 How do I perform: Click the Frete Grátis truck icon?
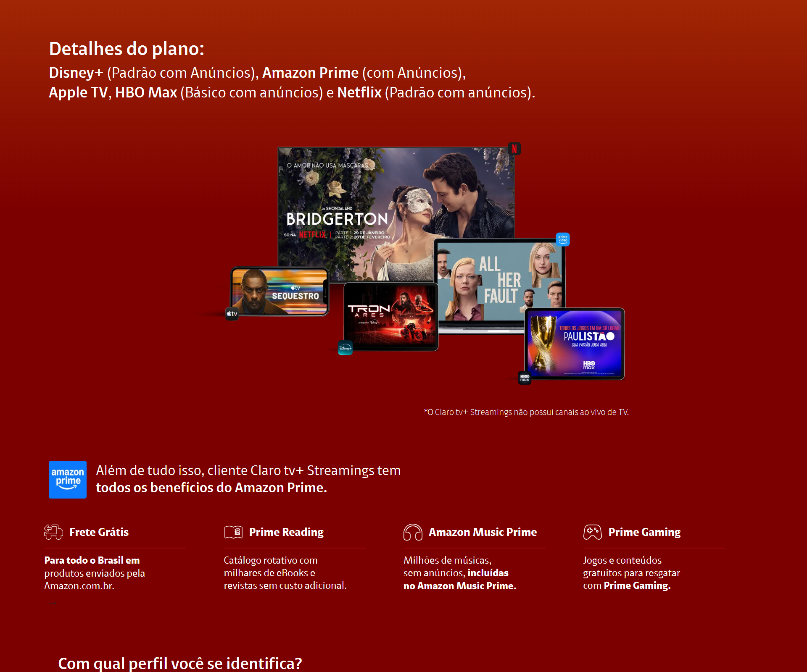tap(53, 532)
